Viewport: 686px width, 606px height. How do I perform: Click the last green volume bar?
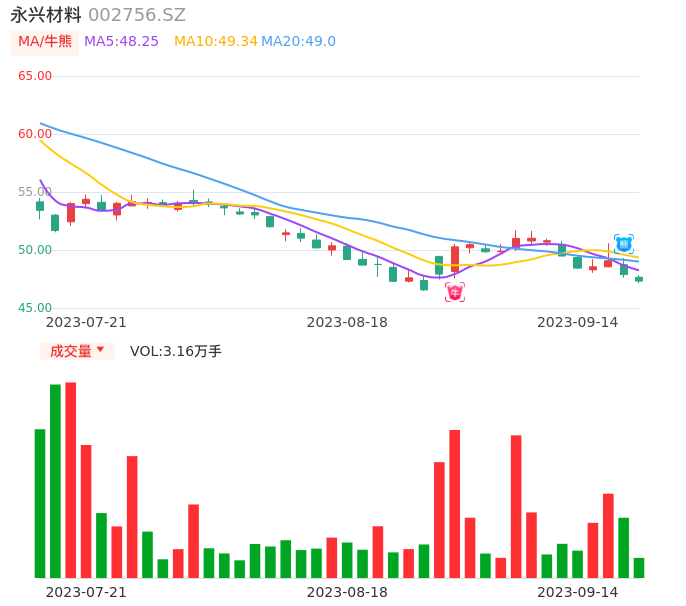tap(639, 568)
